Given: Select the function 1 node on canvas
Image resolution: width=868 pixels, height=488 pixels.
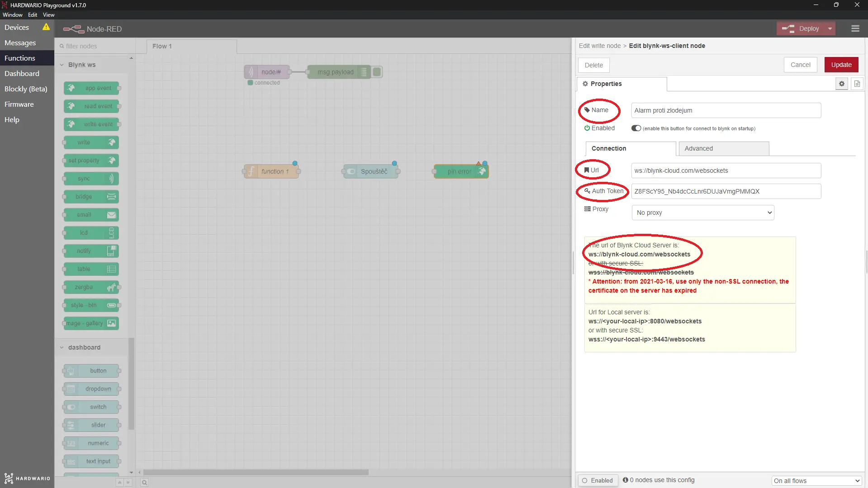Looking at the screenshot, I should point(271,171).
